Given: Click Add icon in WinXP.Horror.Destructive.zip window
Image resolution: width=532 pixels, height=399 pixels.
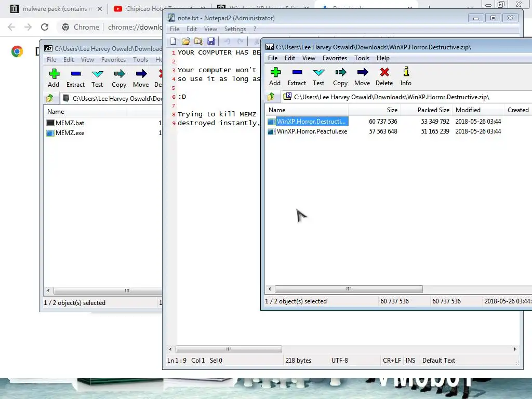Looking at the screenshot, I should pyautogui.click(x=275, y=72).
